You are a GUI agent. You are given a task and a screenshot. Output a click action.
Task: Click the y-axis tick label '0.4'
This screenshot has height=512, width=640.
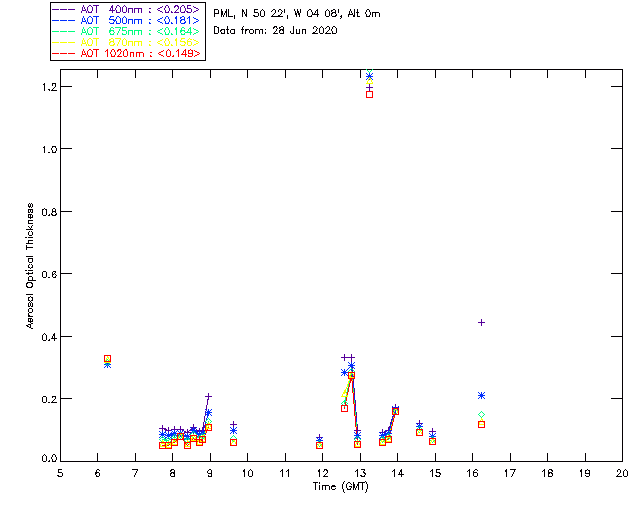tap(49, 337)
